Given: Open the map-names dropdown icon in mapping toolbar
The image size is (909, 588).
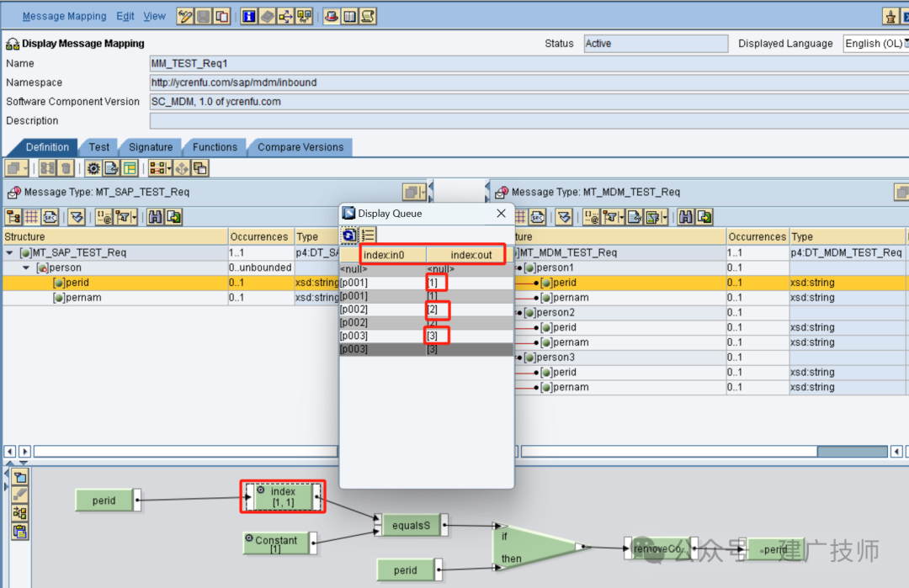Looking at the screenshot, I should (x=160, y=168).
